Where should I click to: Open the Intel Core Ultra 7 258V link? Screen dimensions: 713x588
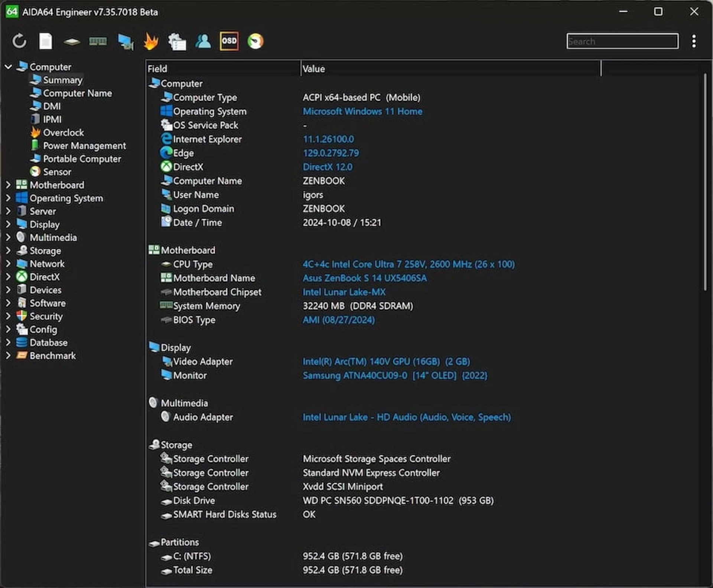click(408, 264)
